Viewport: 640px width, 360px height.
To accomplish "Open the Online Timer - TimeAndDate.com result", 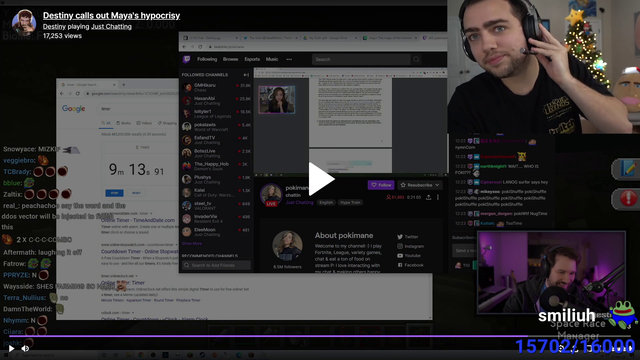I will pos(138,220).
